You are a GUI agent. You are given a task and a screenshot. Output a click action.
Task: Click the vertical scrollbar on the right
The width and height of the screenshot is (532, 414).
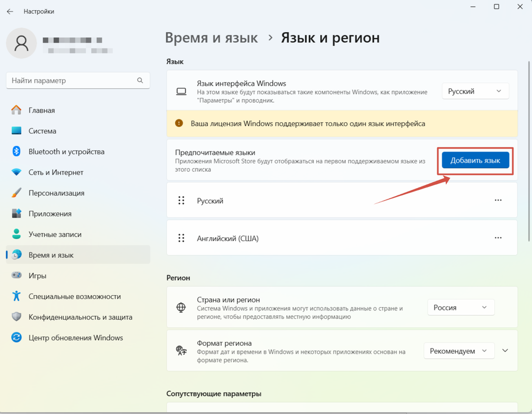529,151
